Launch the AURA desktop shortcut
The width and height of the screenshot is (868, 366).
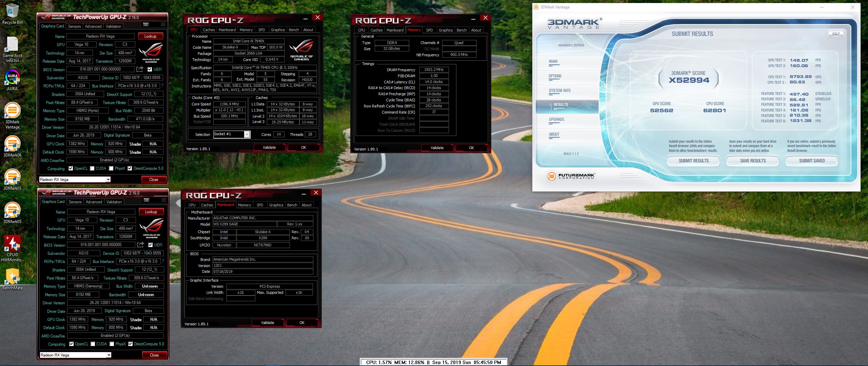(12, 80)
